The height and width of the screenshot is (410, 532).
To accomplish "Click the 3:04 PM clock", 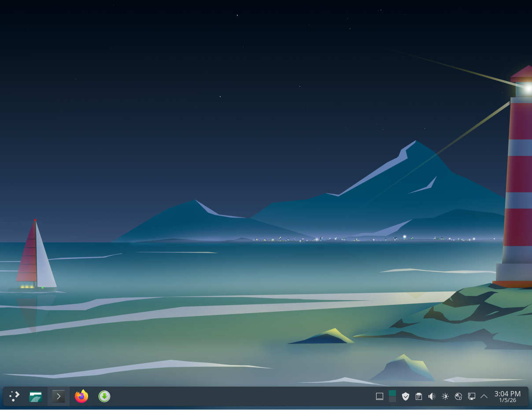I will pos(507,394).
